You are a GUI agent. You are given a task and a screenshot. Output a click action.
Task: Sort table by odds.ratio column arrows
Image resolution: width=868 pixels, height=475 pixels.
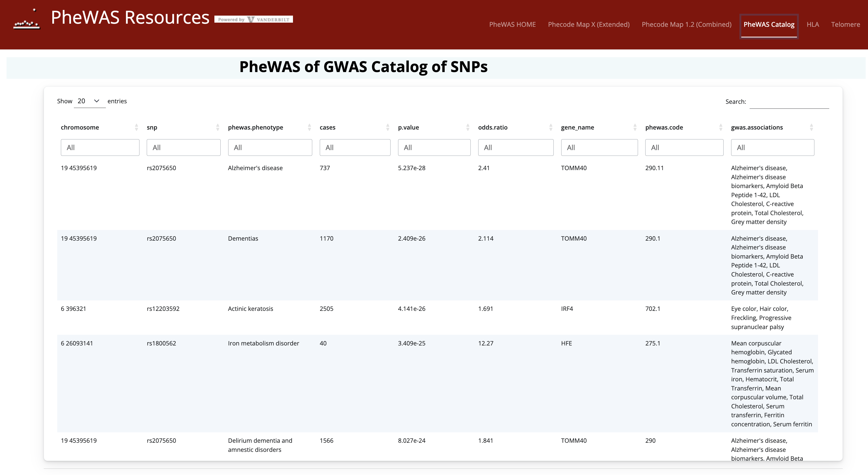coord(551,127)
